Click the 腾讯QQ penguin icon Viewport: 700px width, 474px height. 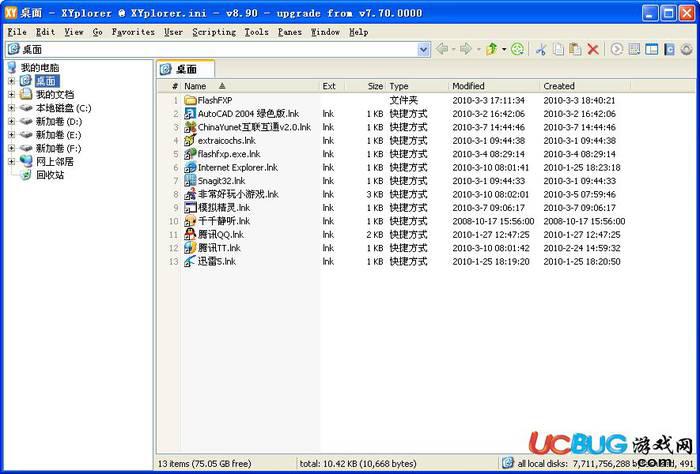coord(190,234)
